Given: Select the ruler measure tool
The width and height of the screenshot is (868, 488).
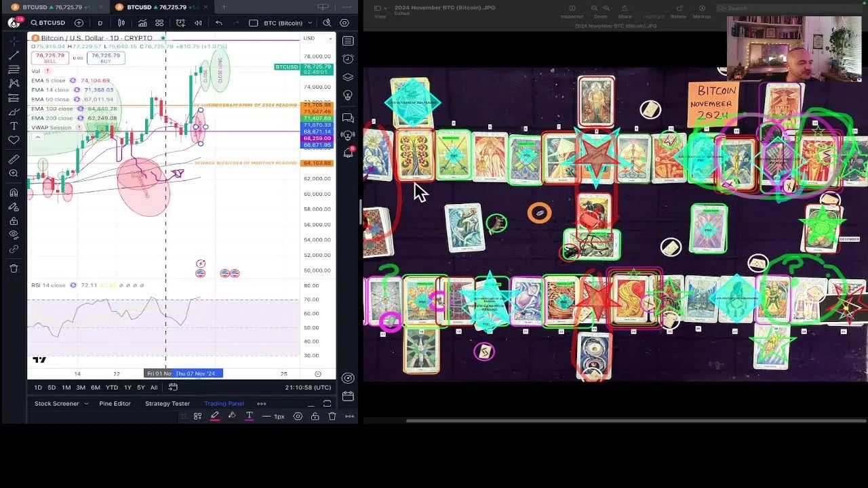Looking at the screenshot, I should pos(14,159).
